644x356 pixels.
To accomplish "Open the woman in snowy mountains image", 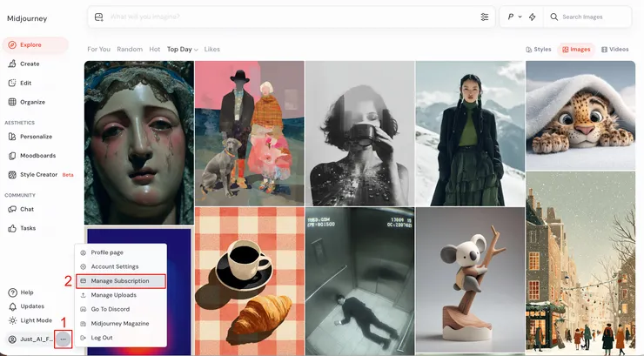I will (470, 133).
